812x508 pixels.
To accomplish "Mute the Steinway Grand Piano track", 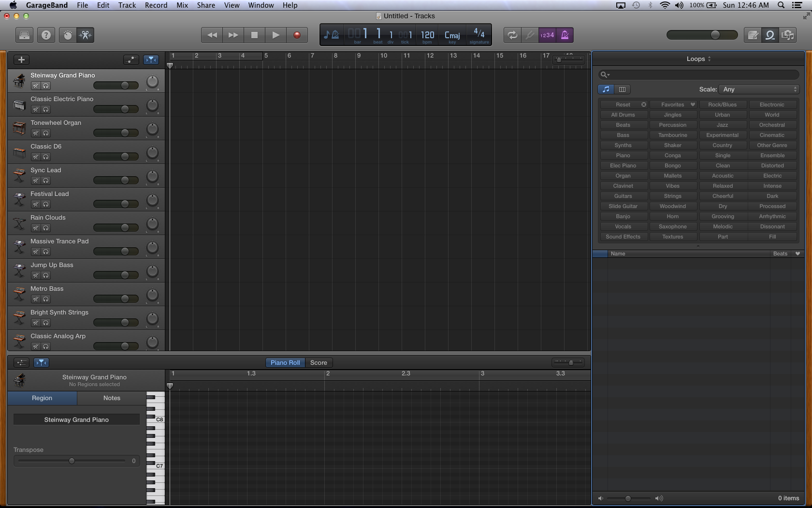I will coord(36,86).
